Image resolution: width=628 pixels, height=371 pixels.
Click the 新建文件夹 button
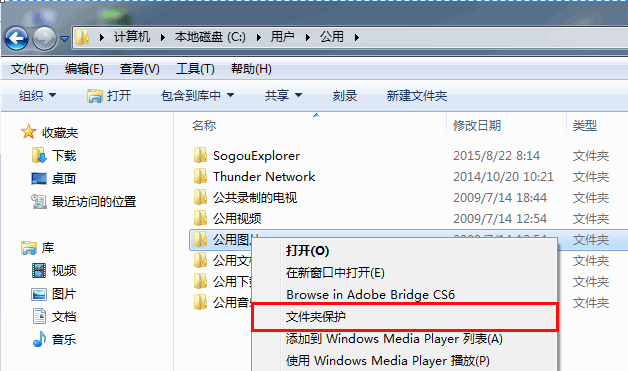[417, 95]
